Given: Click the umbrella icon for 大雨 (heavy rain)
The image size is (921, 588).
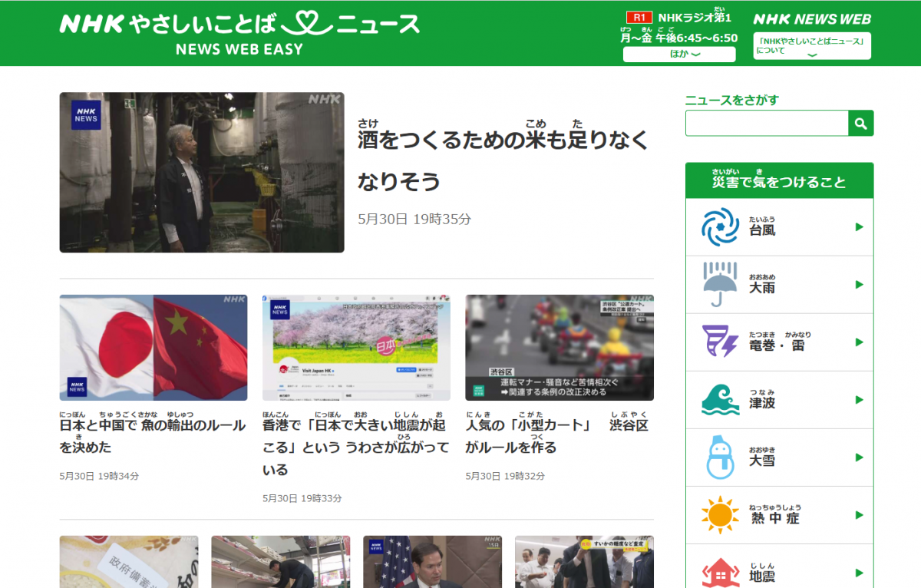Looking at the screenshot, I should coord(719,284).
